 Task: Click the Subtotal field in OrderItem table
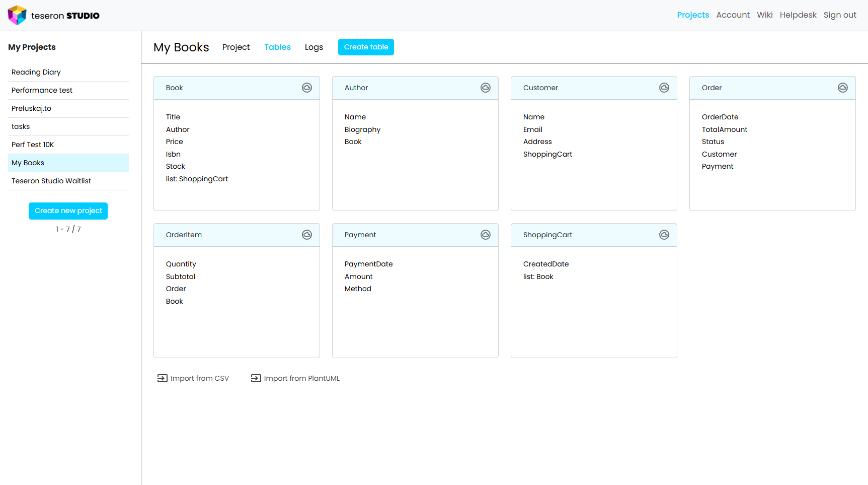click(181, 276)
